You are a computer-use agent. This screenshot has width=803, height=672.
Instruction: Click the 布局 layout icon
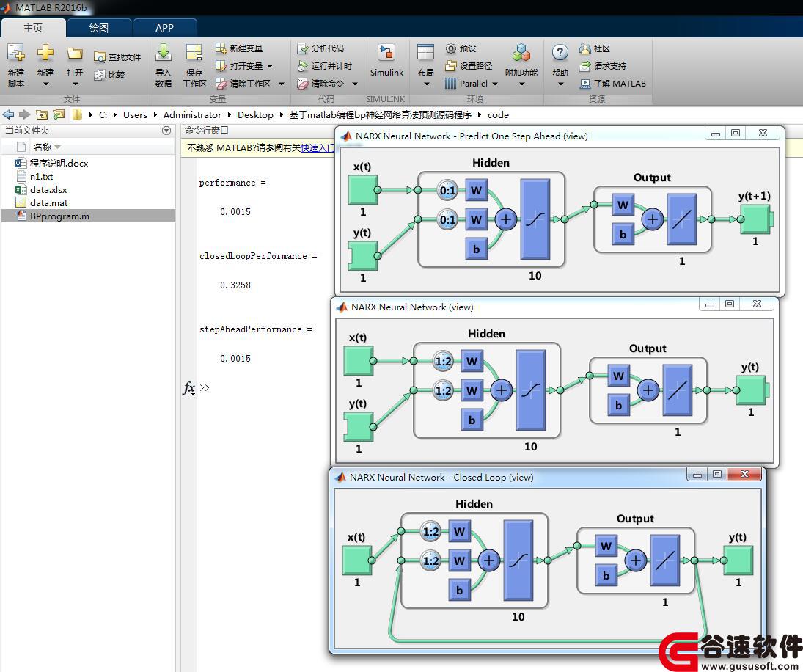[425, 53]
